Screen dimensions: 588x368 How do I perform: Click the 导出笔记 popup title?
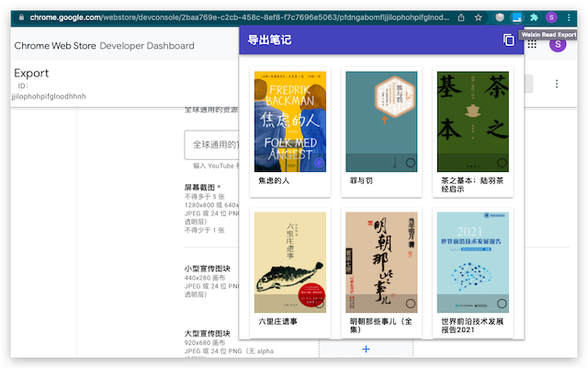[269, 40]
